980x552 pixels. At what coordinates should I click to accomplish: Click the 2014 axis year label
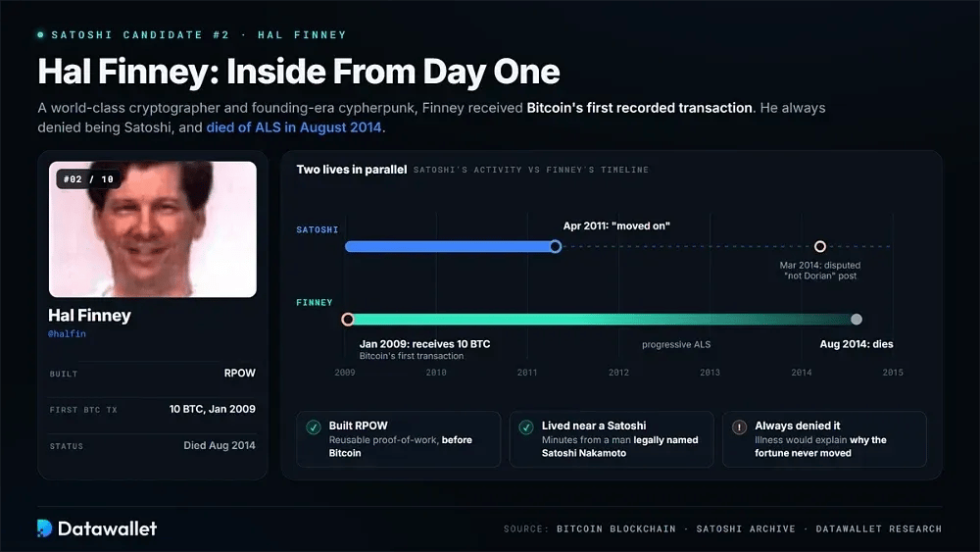(x=802, y=373)
